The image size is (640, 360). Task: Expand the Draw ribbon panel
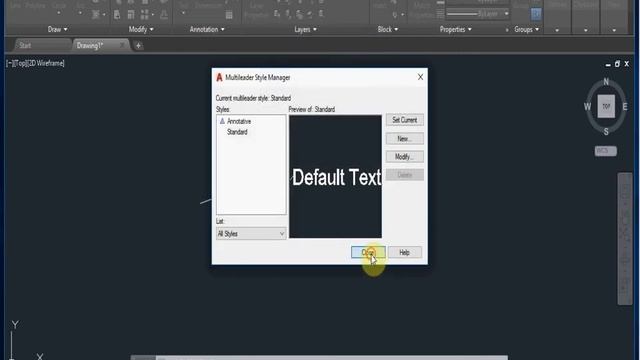58,29
